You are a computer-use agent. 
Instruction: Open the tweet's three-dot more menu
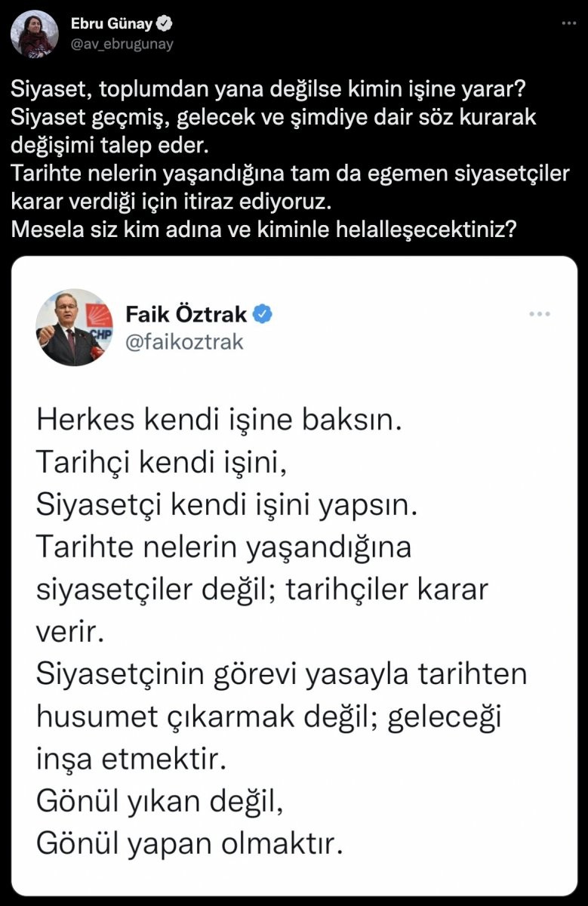[570, 24]
